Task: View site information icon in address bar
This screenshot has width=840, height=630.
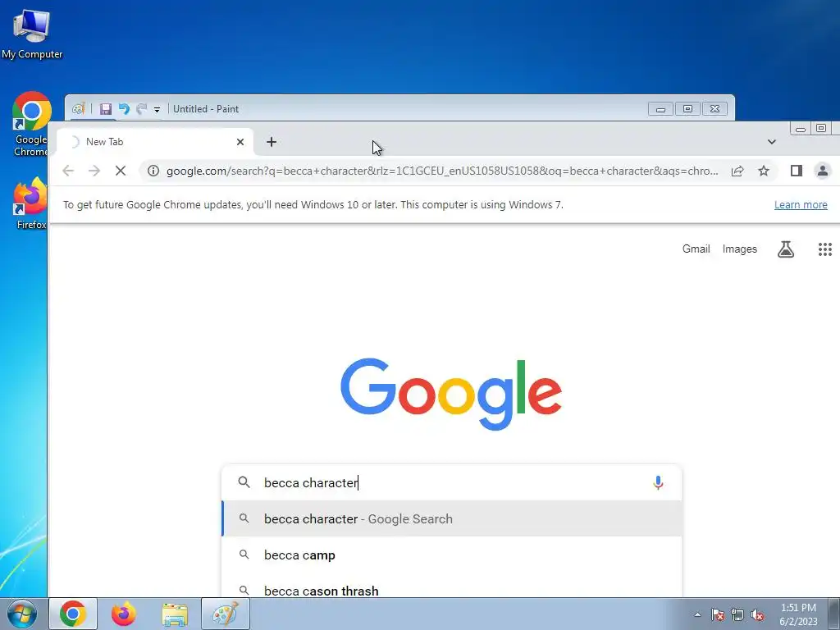Action: pyautogui.click(x=153, y=171)
